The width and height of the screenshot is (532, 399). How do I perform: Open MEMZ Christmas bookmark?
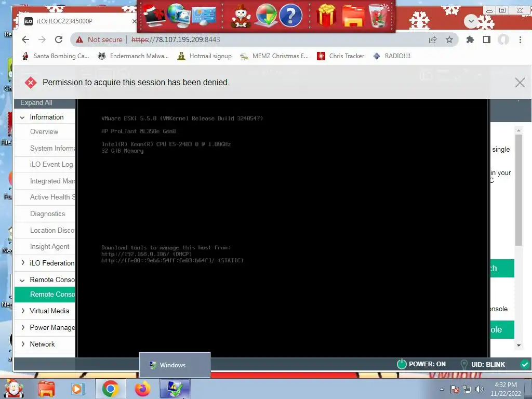(274, 56)
